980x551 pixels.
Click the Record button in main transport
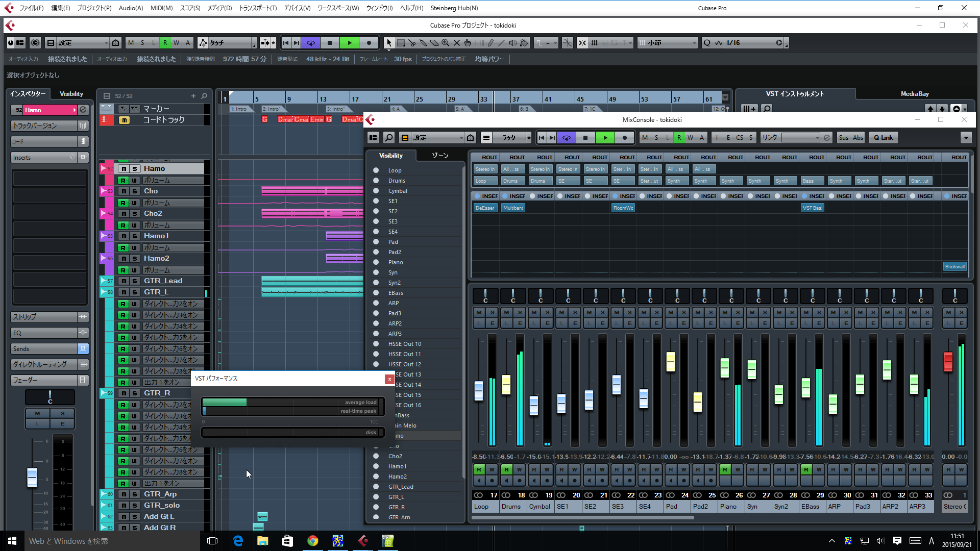pos(369,43)
